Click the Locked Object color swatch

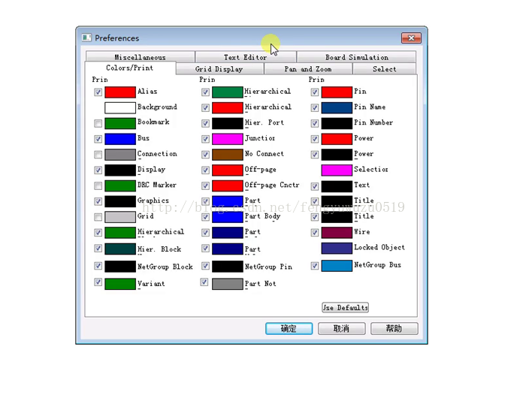coord(337,249)
